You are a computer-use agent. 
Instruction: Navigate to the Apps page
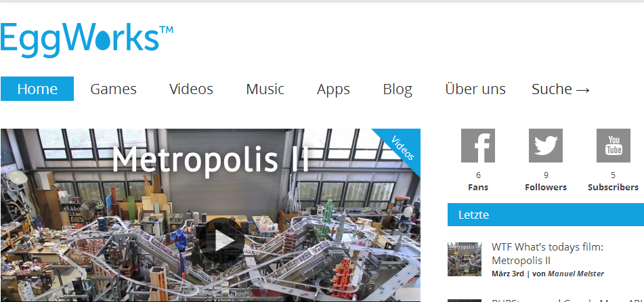tap(333, 89)
